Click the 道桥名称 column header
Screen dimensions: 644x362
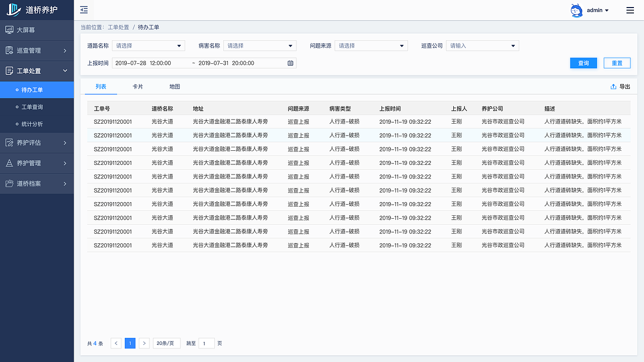tap(162, 109)
